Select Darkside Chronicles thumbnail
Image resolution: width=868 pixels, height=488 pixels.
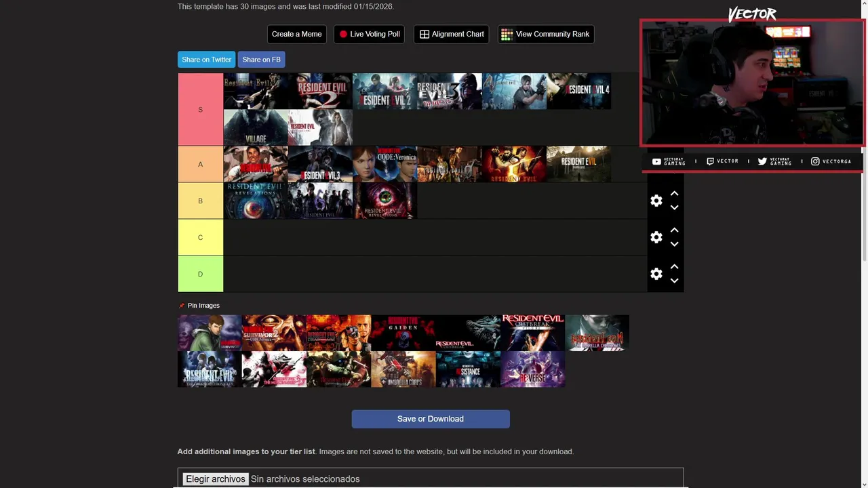coord(210,369)
